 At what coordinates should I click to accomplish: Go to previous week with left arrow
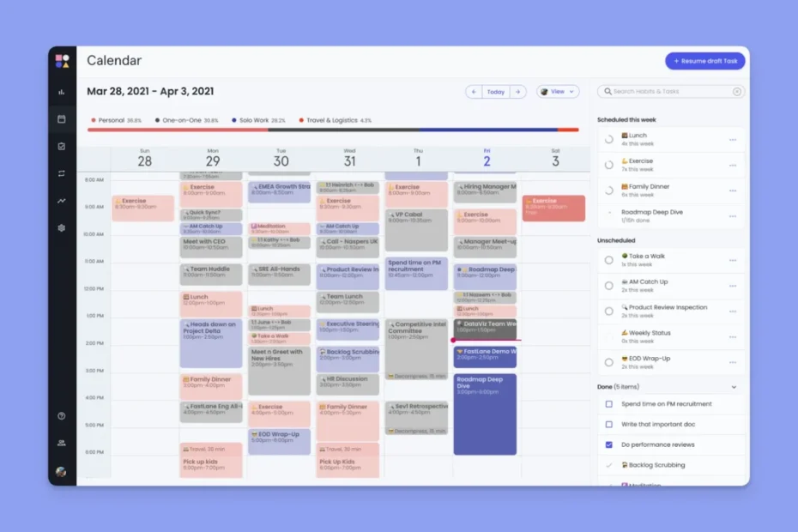474,92
